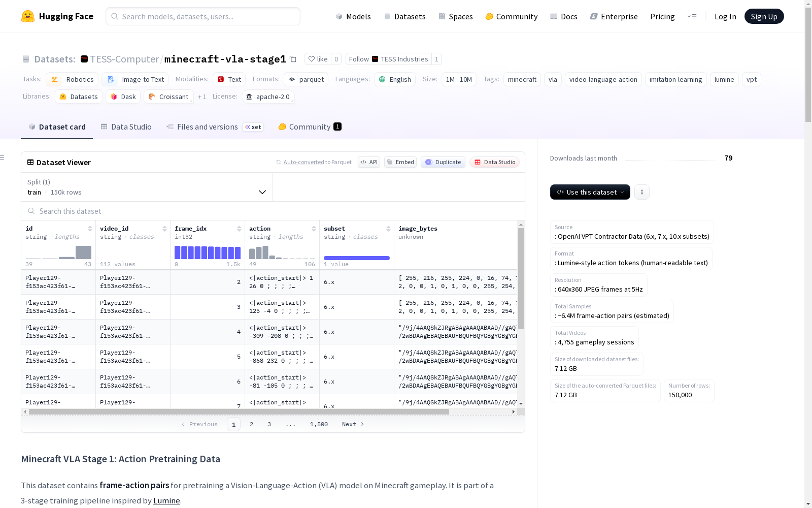This screenshot has height=508, width=812.
Task: Click the Duplicate button
Action: 443,162
